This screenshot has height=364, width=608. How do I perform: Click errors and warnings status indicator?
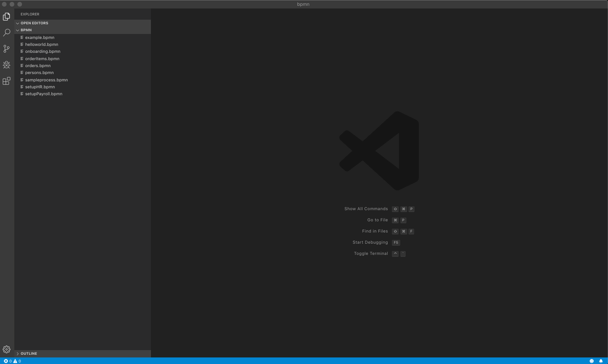(12, 361)
